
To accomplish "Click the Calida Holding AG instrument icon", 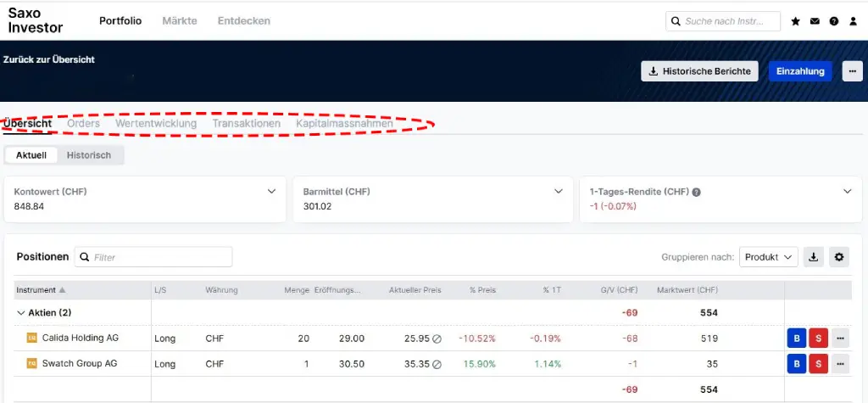I will [x=32, y=339].
